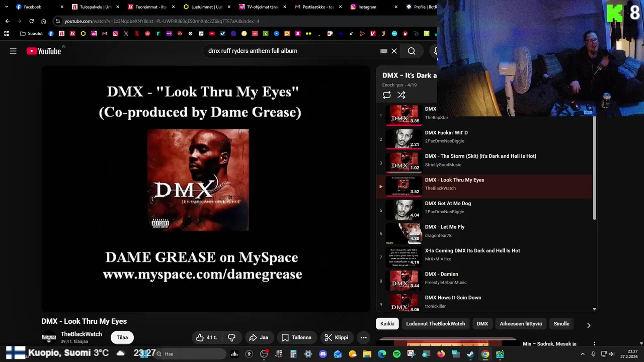The image size is (644, 362).
Task: Open the apps grid in bookmarks bar
Action: [x=7, y=34]
